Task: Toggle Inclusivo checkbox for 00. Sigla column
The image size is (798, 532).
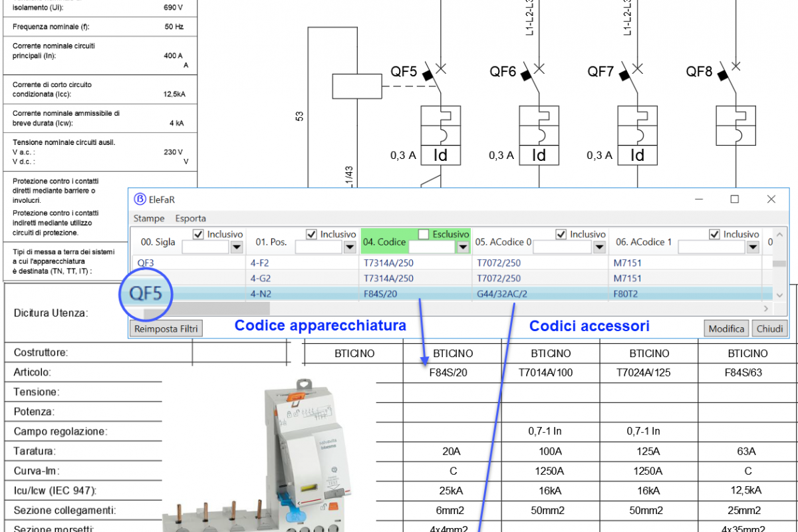Action: point(198,235)
